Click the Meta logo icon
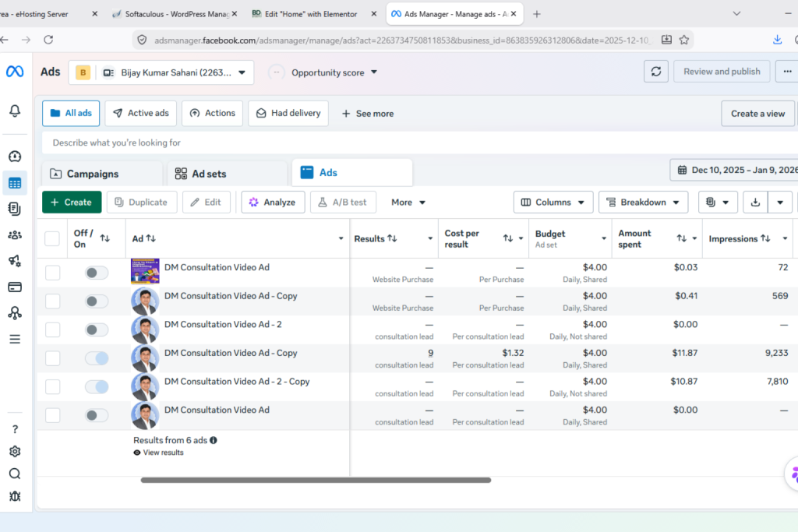The width and height of the screenshot is (798, 532). point(15,72)
